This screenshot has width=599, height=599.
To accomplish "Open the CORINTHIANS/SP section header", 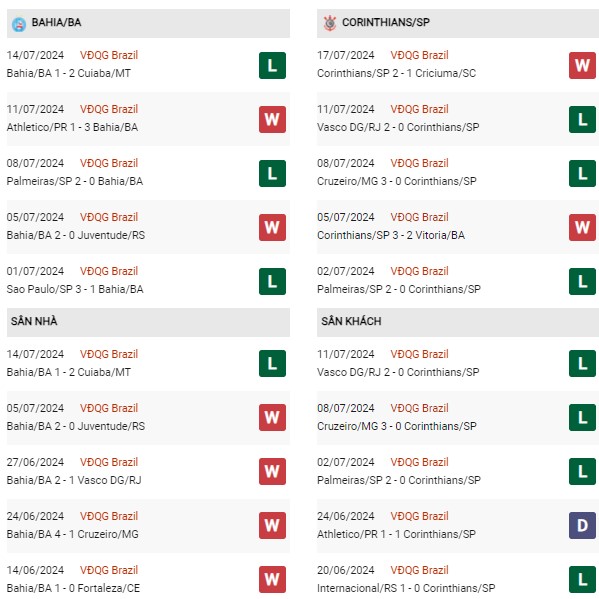I will click(458, 23).
